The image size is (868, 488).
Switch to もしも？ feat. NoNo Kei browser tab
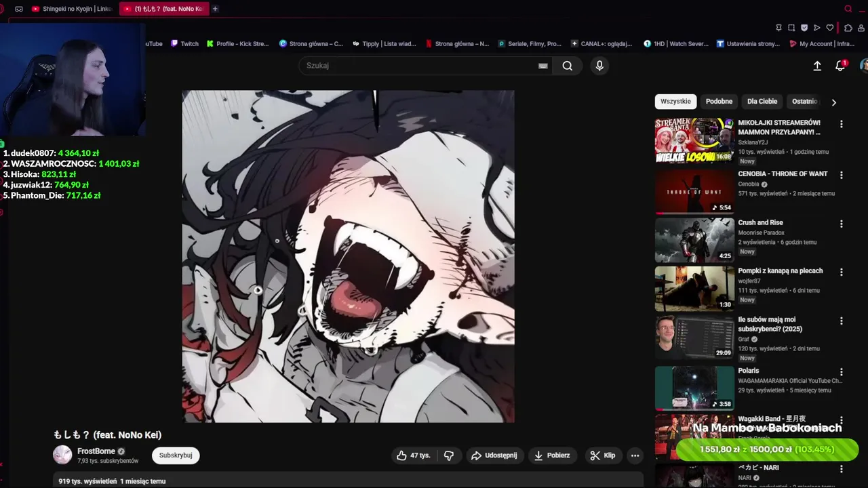(x=163, y=9)
